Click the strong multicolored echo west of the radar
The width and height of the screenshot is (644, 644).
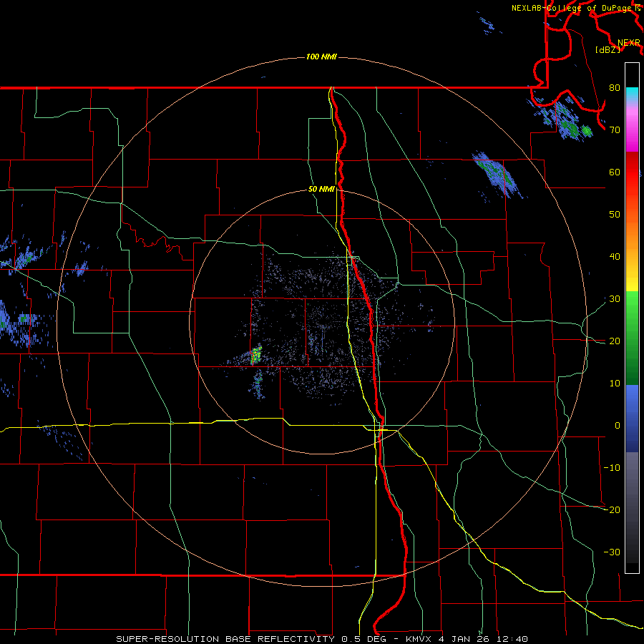tap(256, 355)
